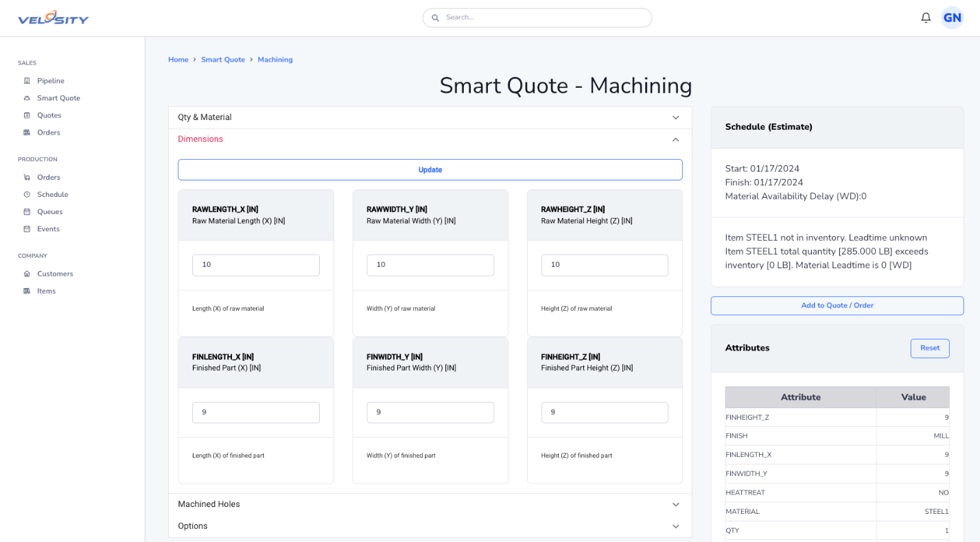Click the RAWLENGTH_X input field

256,265
